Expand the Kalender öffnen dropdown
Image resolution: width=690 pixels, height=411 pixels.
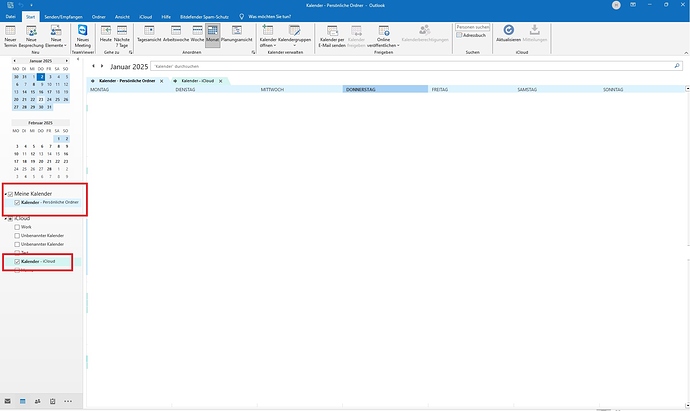tap(268, 36)
